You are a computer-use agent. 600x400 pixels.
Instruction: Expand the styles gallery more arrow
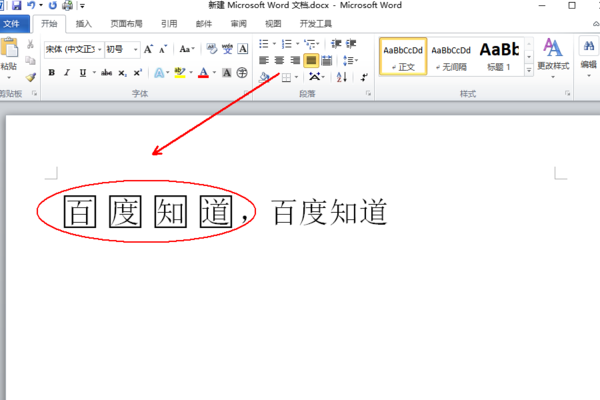[529, 70]
